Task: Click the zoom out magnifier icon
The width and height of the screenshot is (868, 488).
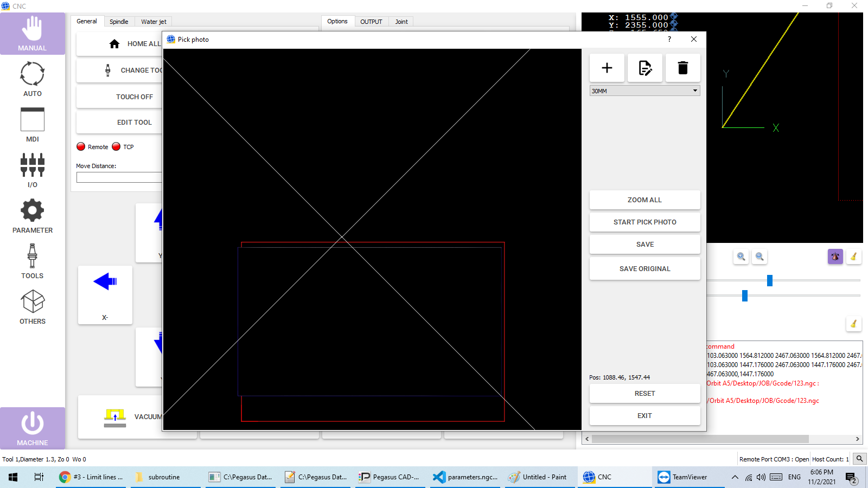Action: (759, 256)
